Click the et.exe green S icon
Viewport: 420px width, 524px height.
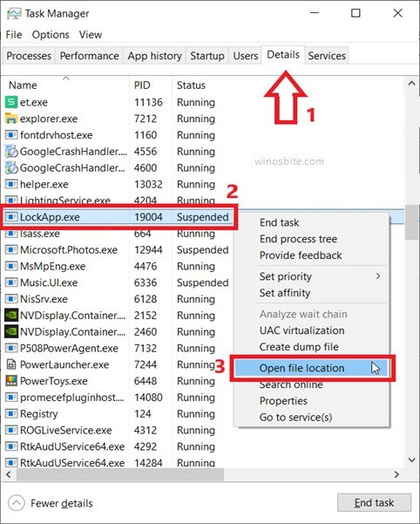click(x=11, y=102)
